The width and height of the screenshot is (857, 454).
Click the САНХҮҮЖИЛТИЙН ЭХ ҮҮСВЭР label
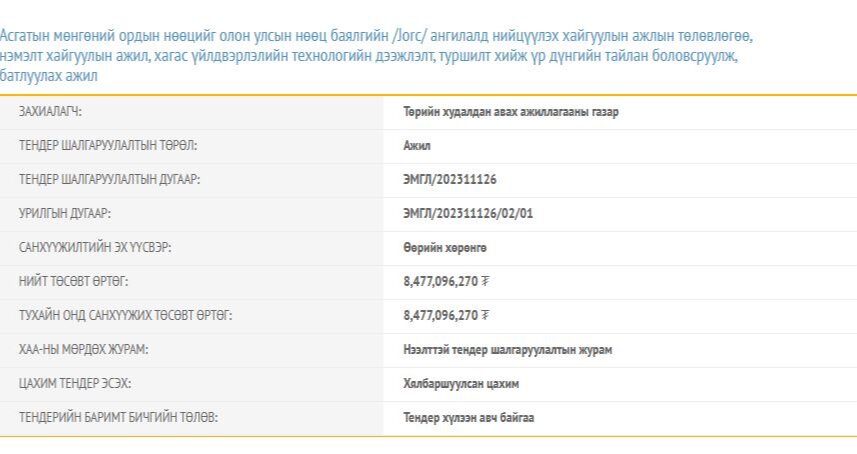click(95, 248)
